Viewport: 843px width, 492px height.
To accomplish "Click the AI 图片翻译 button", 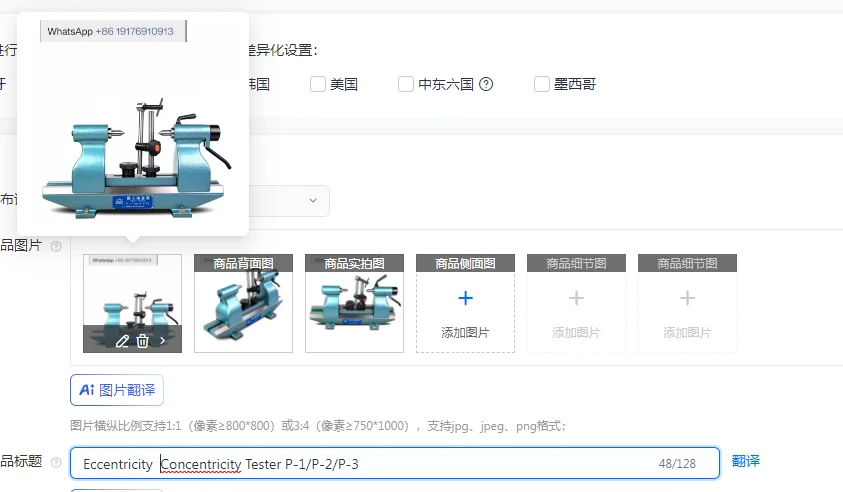I will [x=117, y=390].
